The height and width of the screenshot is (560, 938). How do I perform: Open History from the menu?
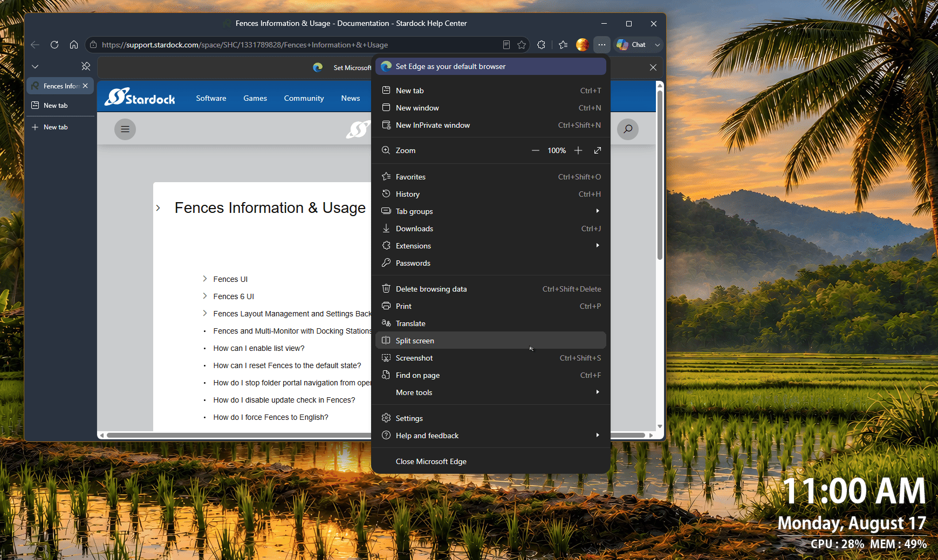pyautogui.click(x=491, y=194)
